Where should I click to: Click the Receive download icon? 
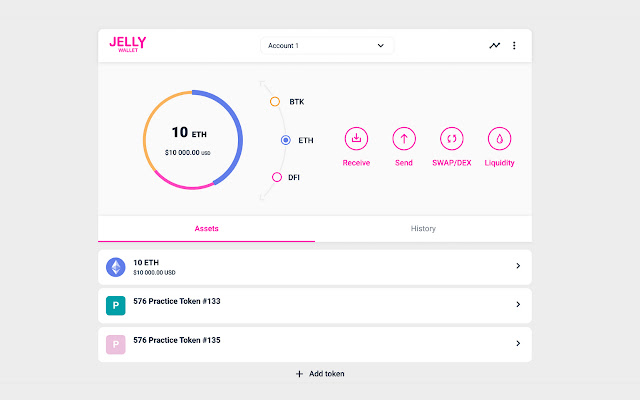pyautogui.click(x=356, y=138)
